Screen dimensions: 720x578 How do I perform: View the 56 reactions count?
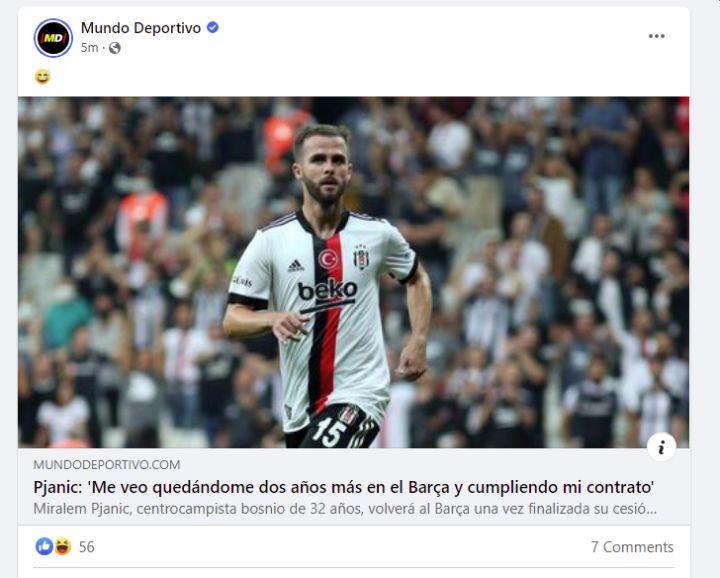coord(87,547)
